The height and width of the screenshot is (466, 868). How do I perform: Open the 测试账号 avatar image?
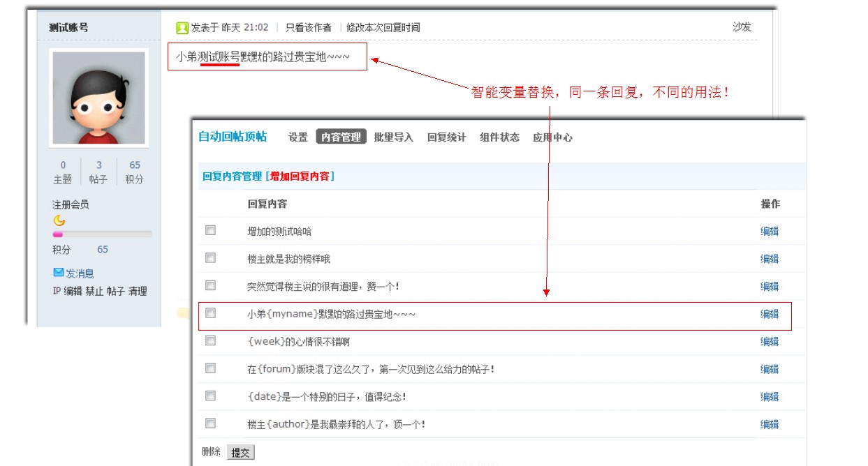pos(99,98)
